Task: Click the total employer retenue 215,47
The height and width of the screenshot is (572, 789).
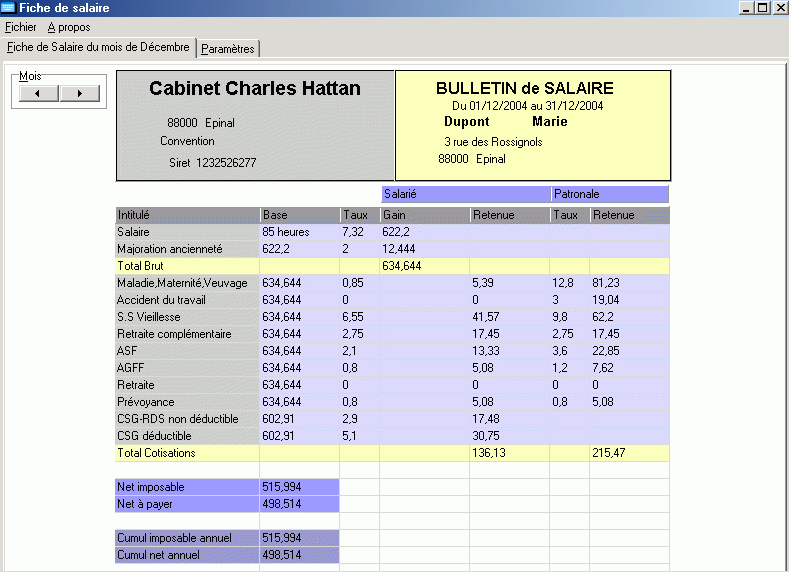Action: pyautogui.click(x=629, y=453)
